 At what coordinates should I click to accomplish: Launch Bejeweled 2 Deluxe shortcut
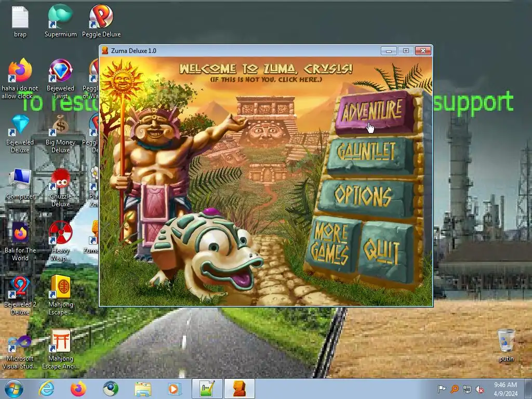click(x=20, y=296)
